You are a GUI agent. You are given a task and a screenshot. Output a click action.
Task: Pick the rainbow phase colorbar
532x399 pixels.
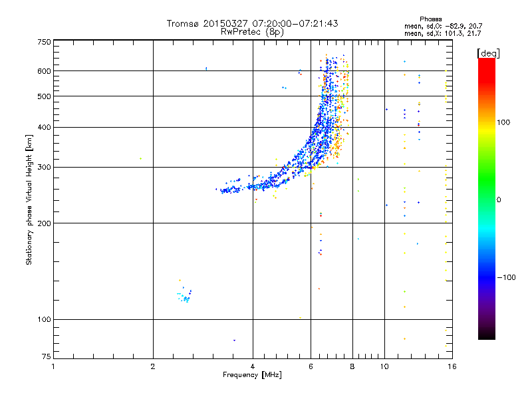487,199
